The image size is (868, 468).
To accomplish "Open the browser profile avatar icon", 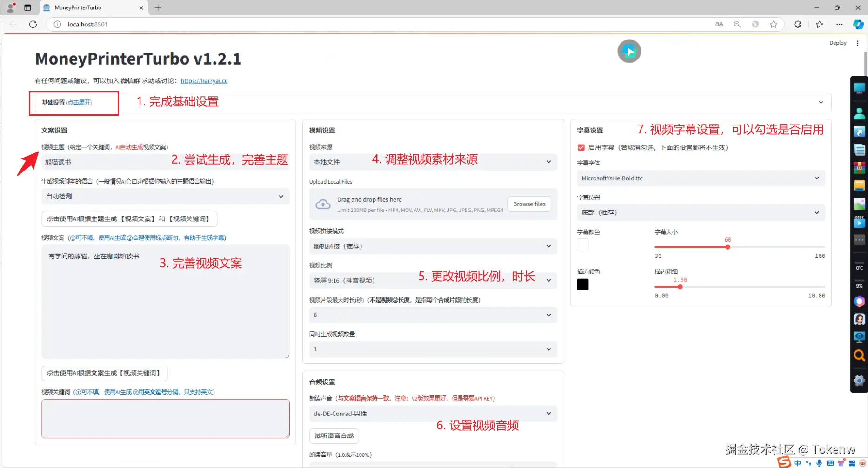I will (x=10, y=7).
